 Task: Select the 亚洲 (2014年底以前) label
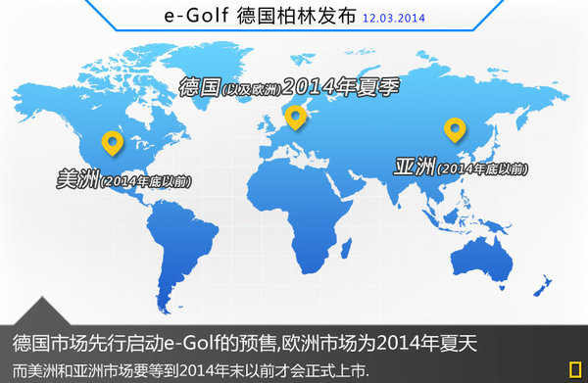(x=461, y=167)
